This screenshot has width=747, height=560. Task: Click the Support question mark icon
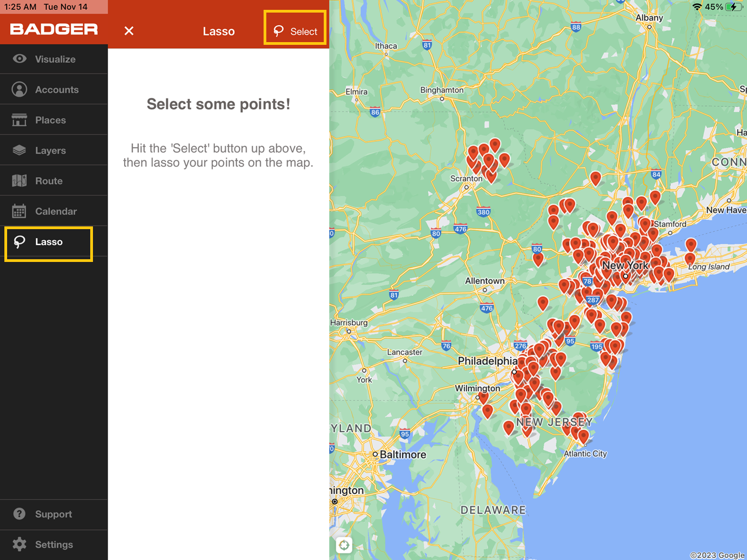click(x=20, y=514)
